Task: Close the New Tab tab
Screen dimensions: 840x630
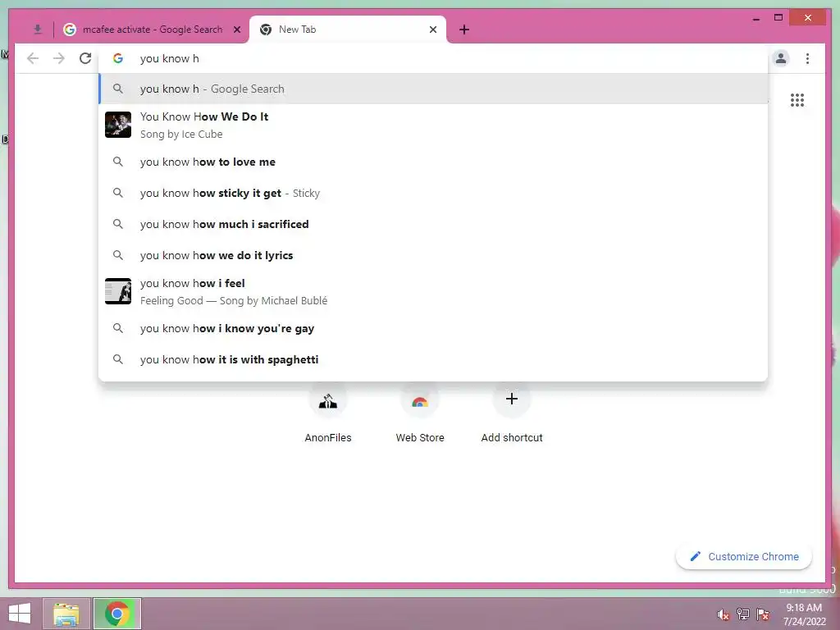Action: pos(433,30)
